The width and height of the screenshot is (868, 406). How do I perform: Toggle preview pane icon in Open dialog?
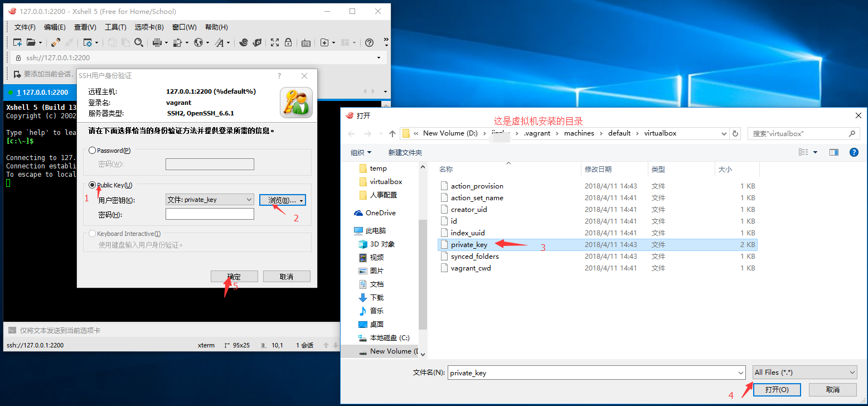point(834,152)
